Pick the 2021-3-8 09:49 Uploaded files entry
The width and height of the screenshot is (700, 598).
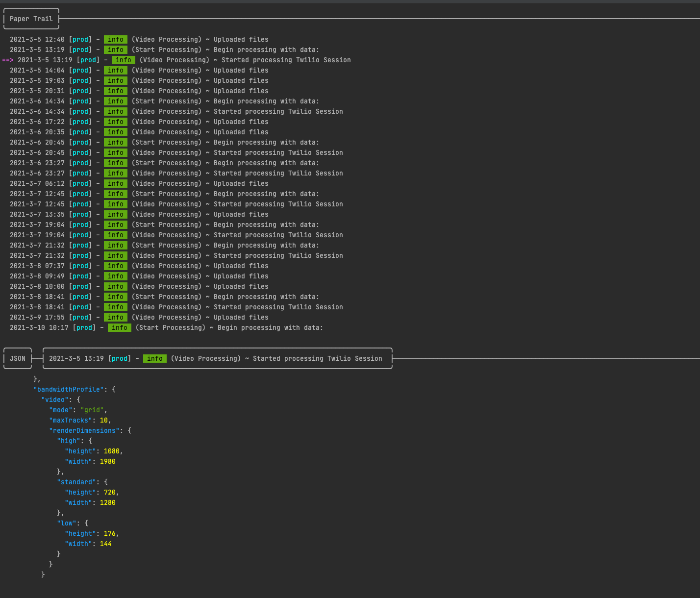tap(139, 276)
